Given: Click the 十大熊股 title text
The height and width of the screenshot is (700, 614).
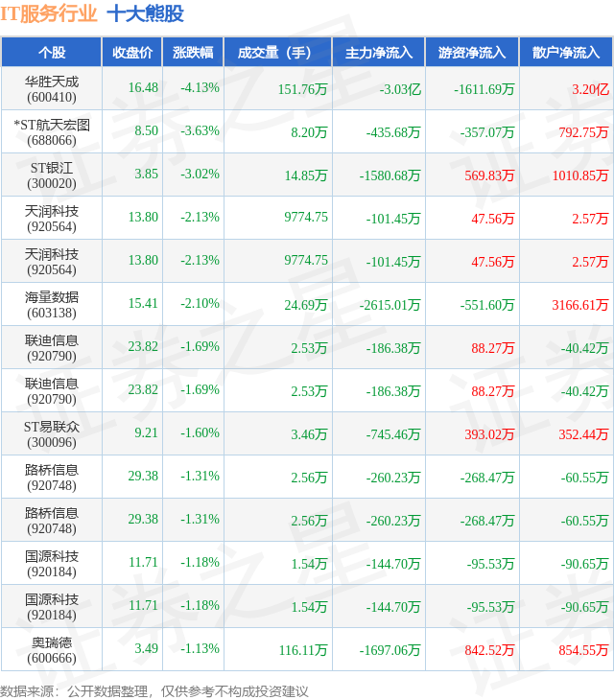Looking at the screenshot, I should pos(146,13).
